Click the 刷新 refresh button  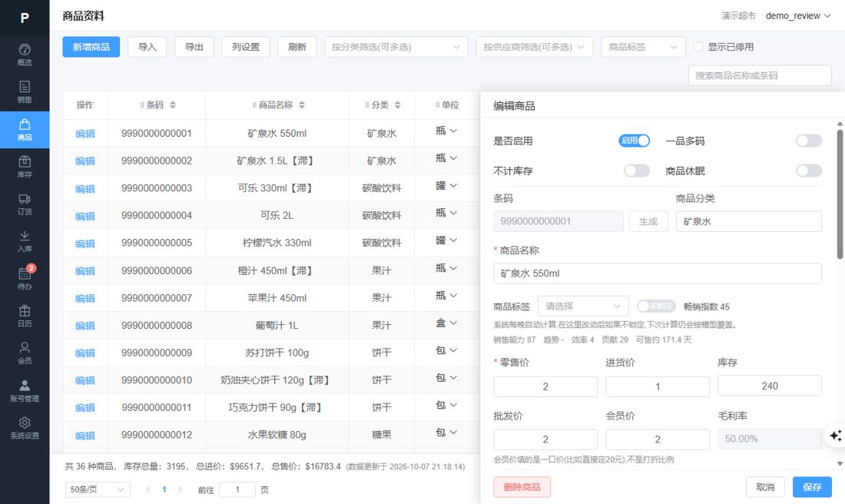[297, 47]
